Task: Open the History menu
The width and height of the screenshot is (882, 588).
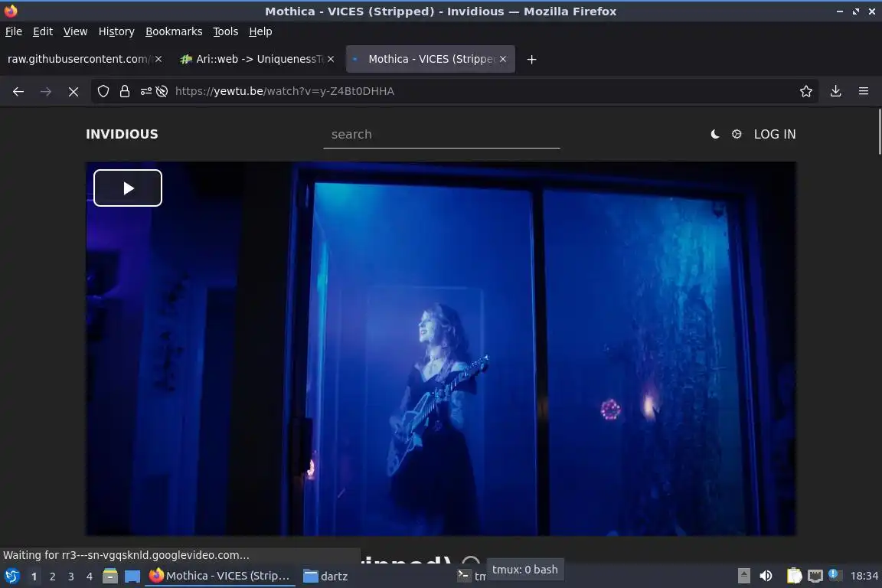Action: (116, 31)
